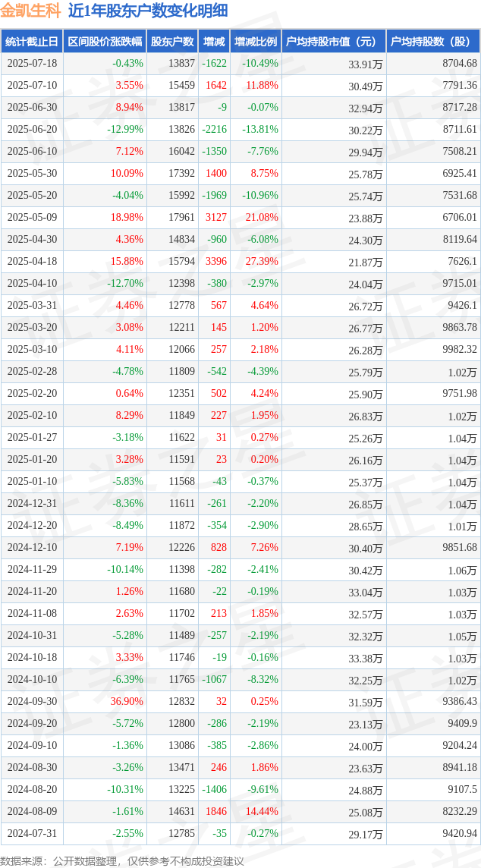Viewport: 481px width, 868px height.
Task: Select the 33.91万 holding value cell
Action: click(366, 64)
